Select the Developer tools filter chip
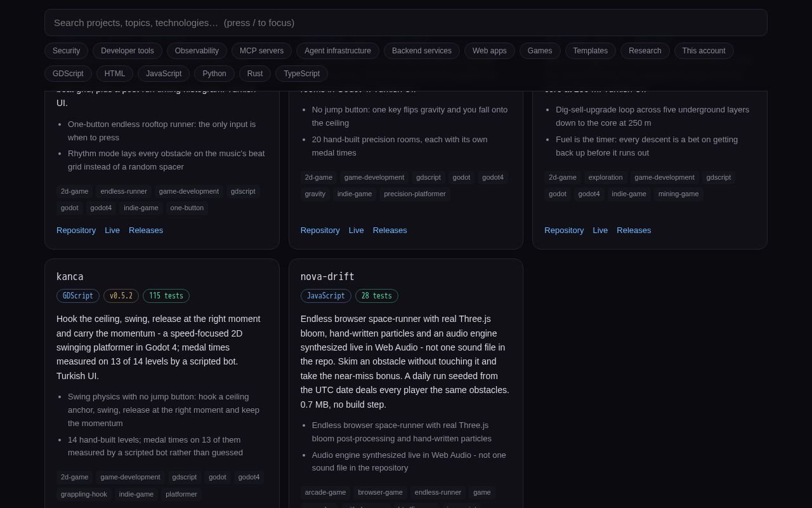Viewport: 812px width, 508px height. tap(128, 51)
